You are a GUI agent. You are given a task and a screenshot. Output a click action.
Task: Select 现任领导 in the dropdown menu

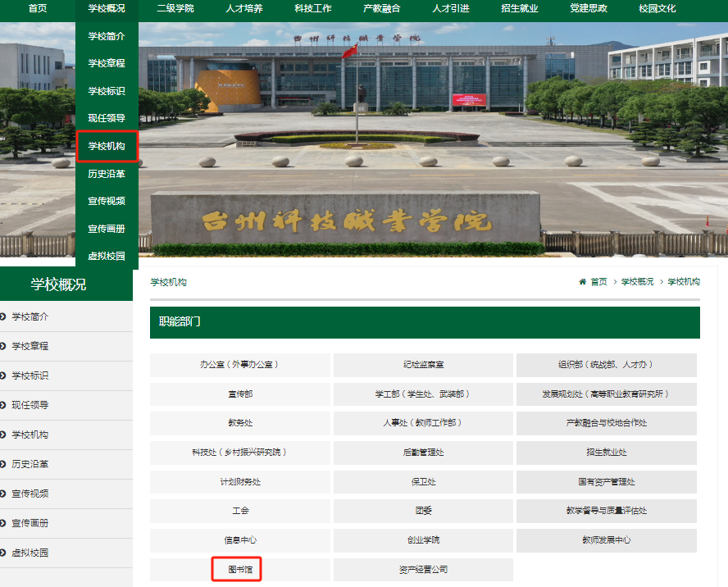[107, 118]
